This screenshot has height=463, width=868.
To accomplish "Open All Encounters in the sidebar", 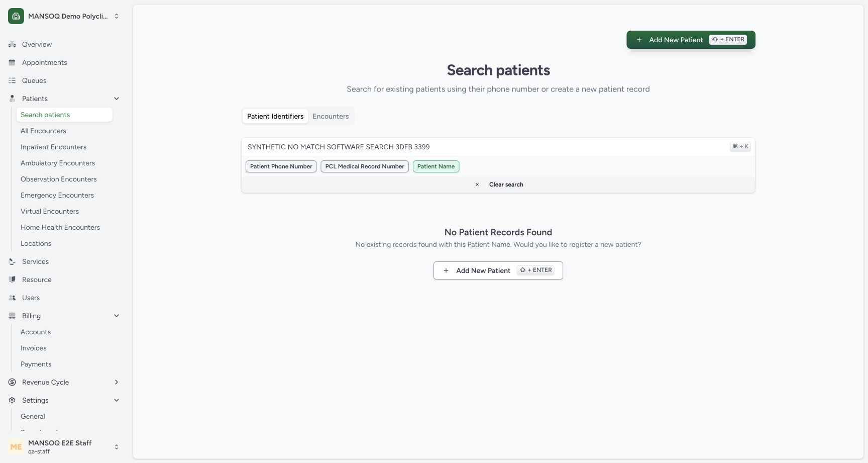I will click(x=64, y=131).
